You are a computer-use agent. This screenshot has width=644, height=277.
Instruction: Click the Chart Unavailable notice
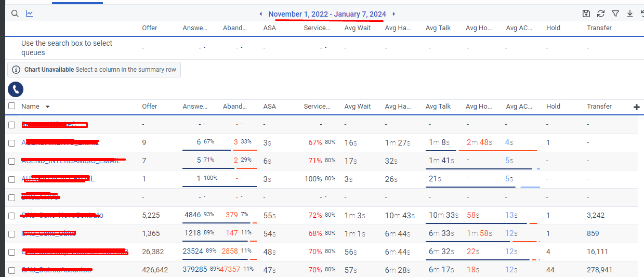[x=94, y=70]
